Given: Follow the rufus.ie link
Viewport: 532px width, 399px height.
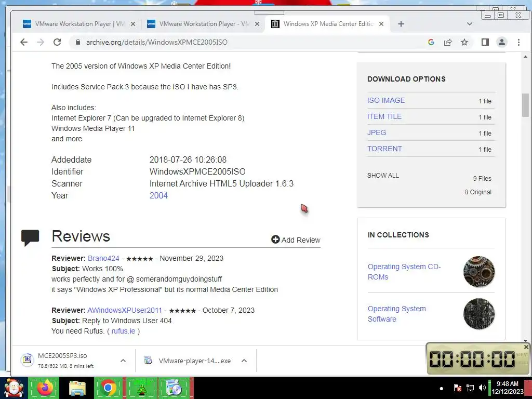Looking at the screenshot, I should point(123,331).
